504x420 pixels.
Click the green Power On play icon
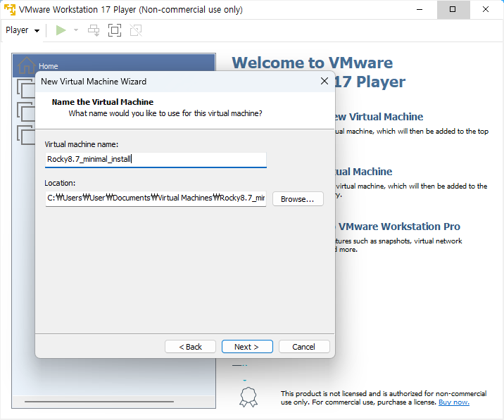click(61, 30)
